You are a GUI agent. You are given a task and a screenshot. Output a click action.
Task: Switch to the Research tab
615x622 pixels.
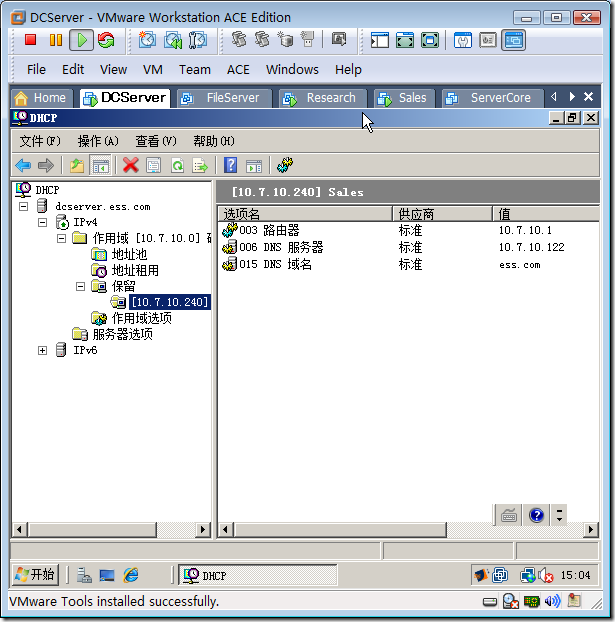pyautogui.click(x=323, y=98)
